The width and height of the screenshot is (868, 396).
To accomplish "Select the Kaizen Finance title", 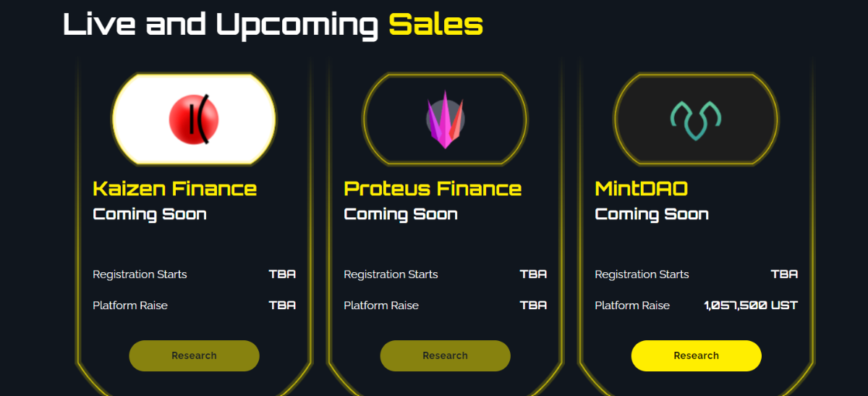I will [174, 189].
